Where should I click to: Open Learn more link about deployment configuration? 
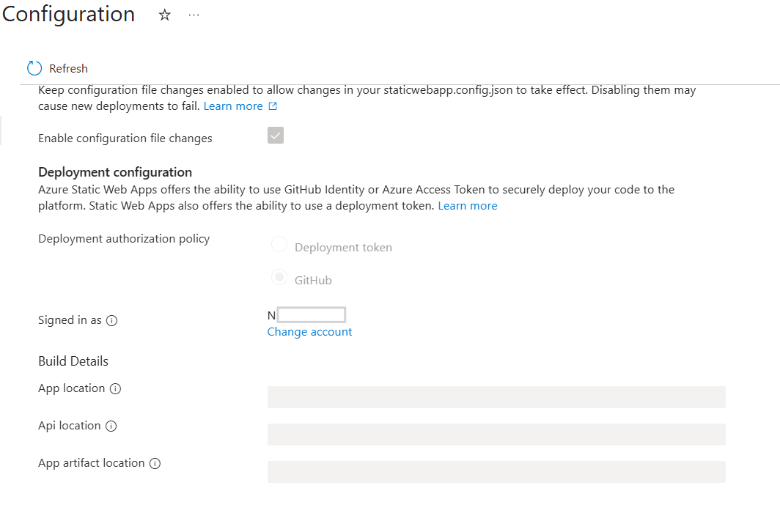coord(468,206)
